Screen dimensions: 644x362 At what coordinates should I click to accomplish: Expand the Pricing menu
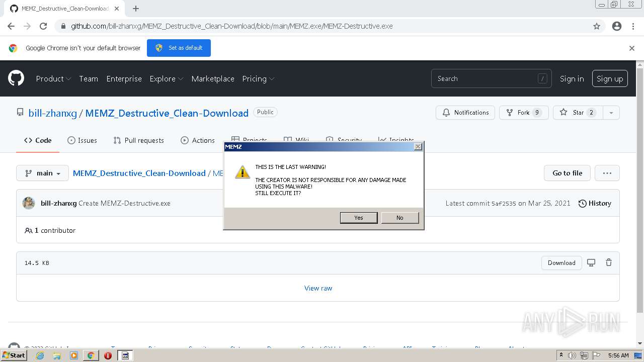pos(258,79)
